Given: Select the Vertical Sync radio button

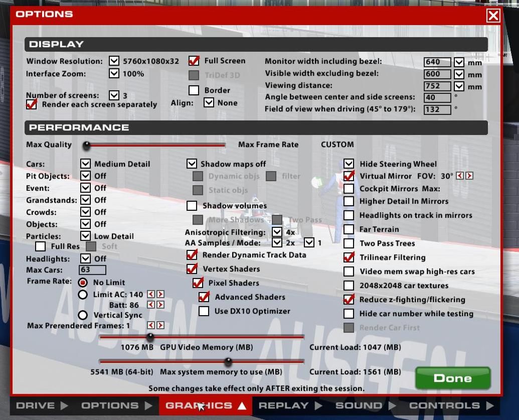Looking at the screenshot, I should [x=83, y=315].
